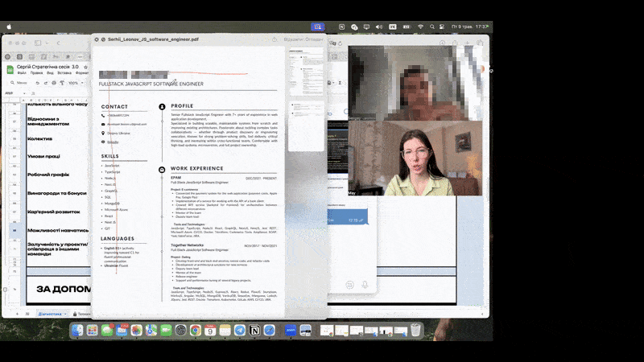Click the Відкрити: Оглядач button

303,39
